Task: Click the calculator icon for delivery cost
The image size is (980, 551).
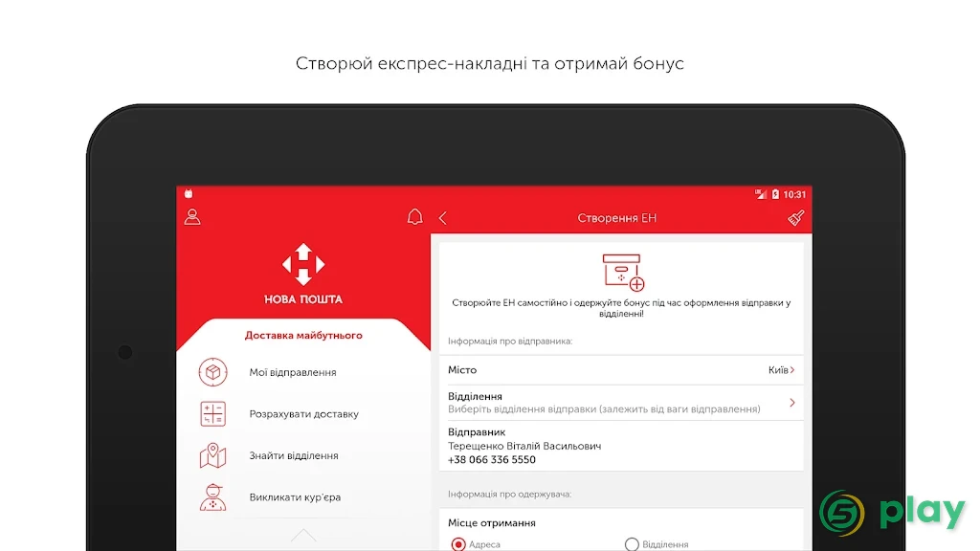Action: (212, 413)
